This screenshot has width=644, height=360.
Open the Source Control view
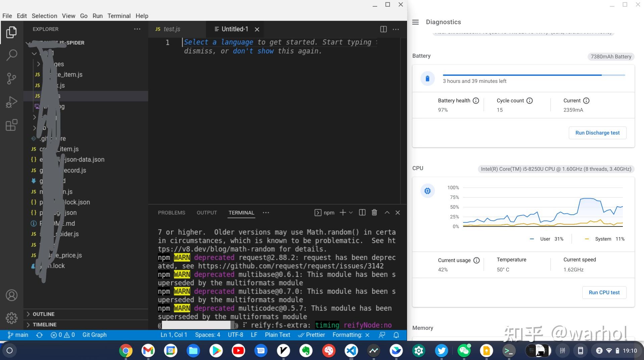click(x=11, y=79)
